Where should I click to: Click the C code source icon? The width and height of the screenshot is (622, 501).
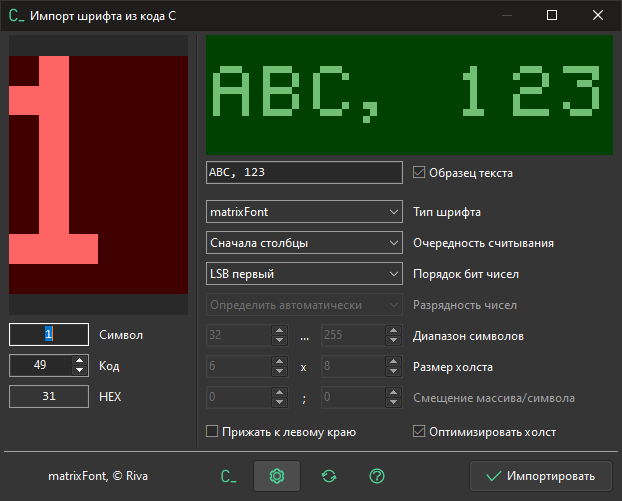pos(228,476)
